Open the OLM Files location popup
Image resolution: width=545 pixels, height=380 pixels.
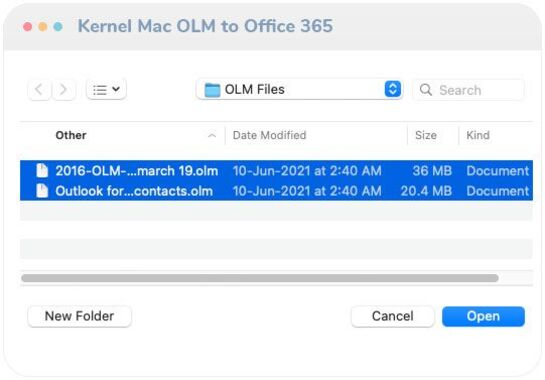pyautogui.click(x=299, y=89)
